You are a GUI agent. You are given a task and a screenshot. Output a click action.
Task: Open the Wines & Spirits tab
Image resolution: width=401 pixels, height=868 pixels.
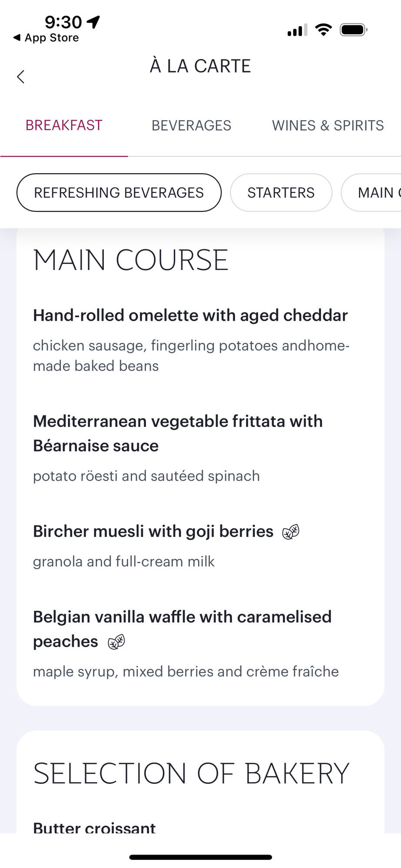[328, 125]
